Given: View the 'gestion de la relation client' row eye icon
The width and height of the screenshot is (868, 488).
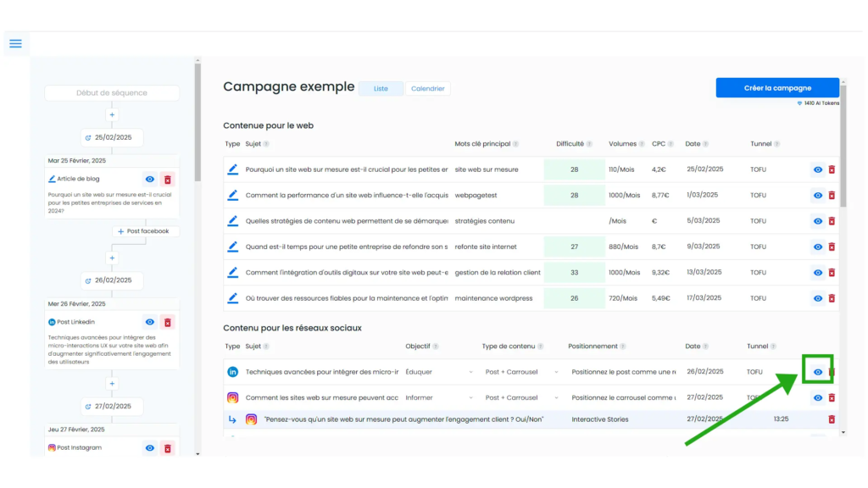Looking at the screenshot, I should 818,273.
